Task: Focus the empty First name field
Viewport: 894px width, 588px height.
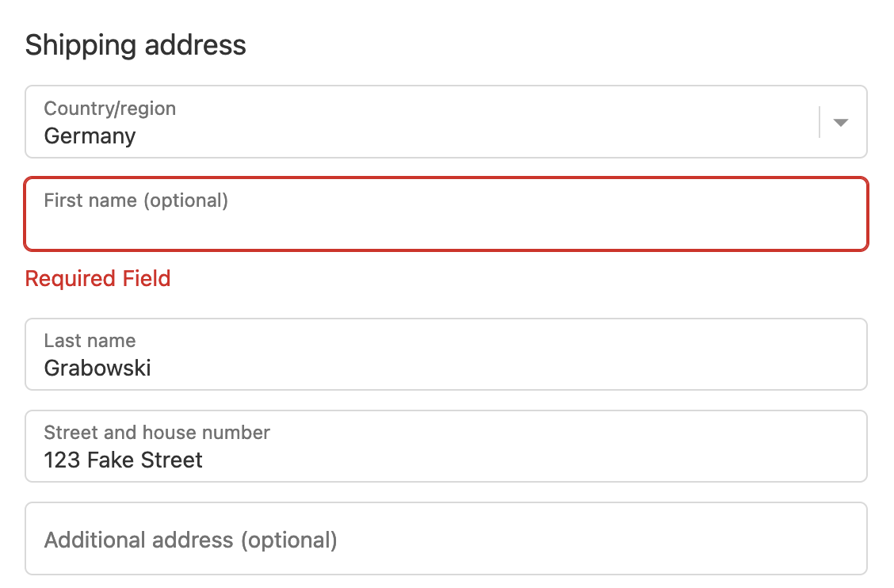Action: pyautogui.click(x=445, y=226)
